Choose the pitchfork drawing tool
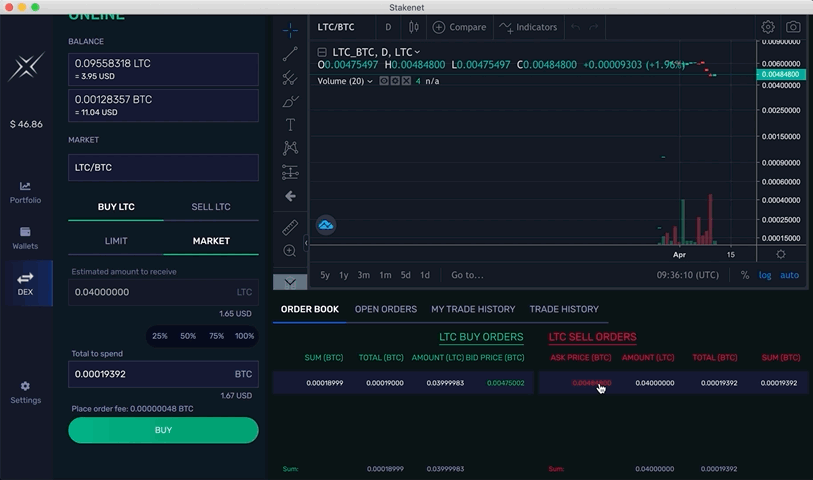813x480 pixels. tap(290, 78)
